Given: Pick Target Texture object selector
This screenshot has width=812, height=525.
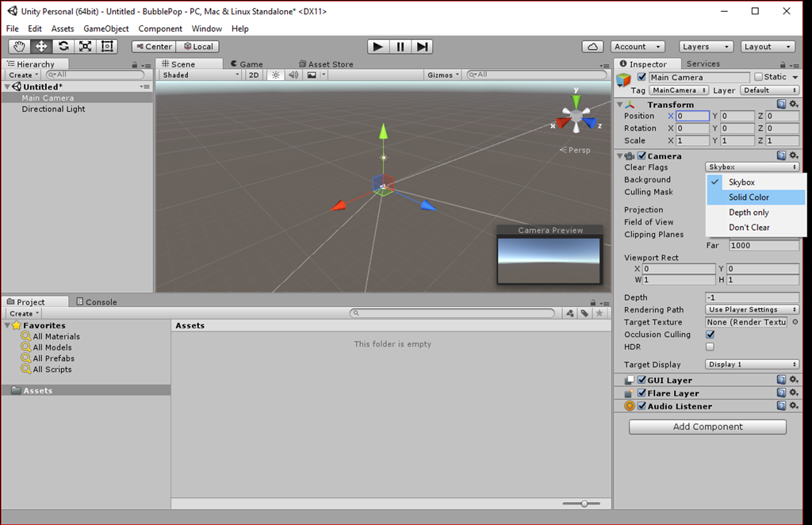Looking at the screenshot, I should (x=795, y=322).
